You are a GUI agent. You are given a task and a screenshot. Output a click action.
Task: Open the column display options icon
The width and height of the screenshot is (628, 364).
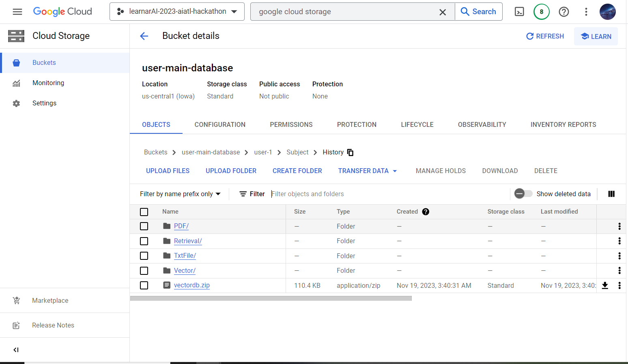pyautogui.click(x=611, y=194)
